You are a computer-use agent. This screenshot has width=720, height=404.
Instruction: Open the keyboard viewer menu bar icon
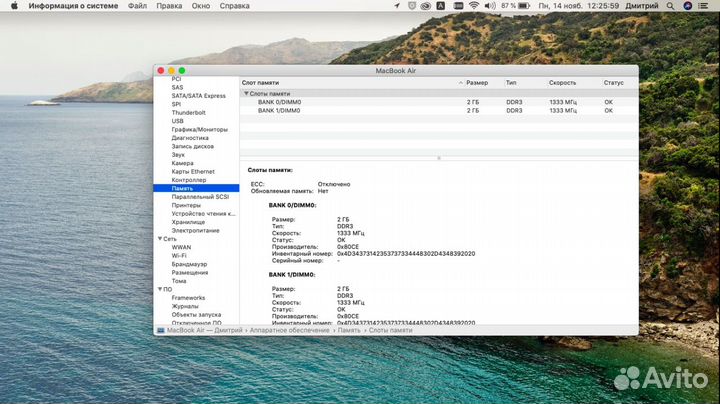[x=458, y=6]
